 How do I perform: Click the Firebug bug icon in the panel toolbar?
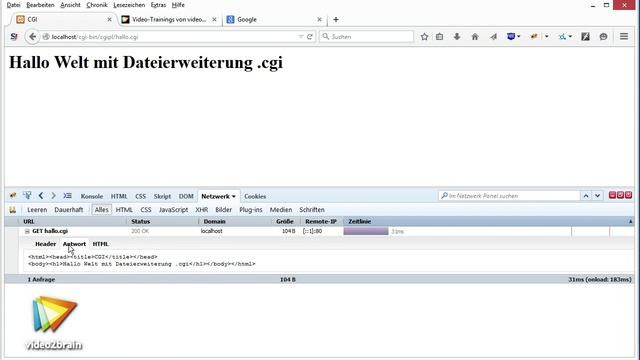(x=13, y=196)
